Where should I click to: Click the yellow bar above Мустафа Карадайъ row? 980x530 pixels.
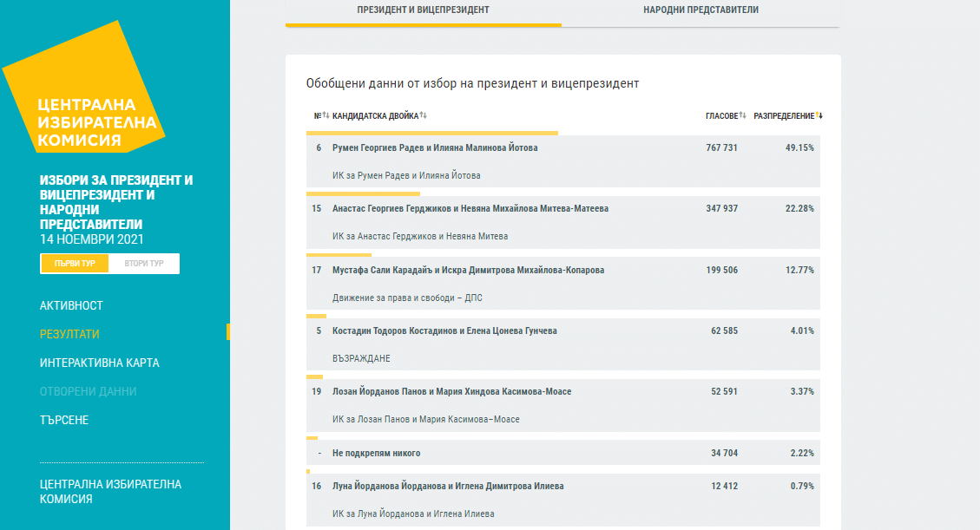coord(339,255)
